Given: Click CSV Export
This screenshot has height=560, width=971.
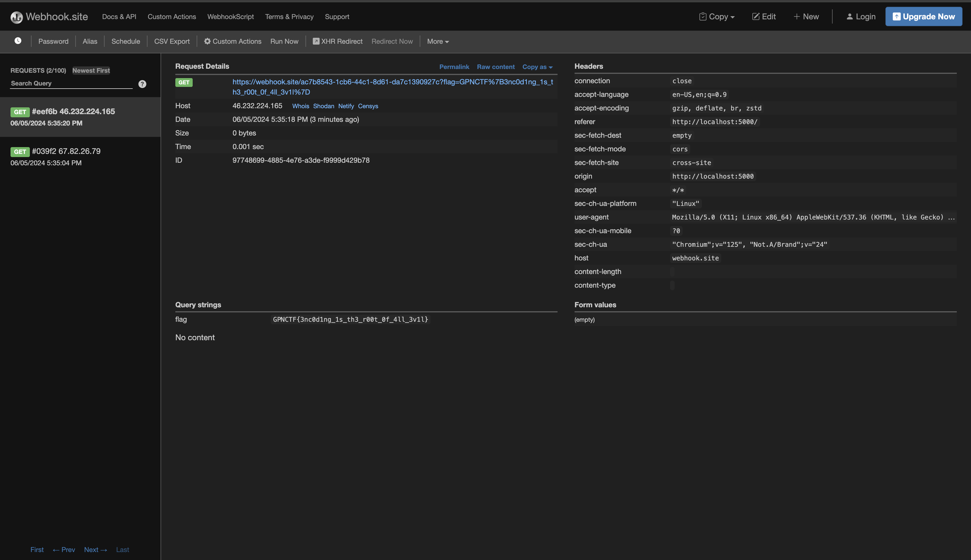Looking at the screenshot, I should click(172, 41).
